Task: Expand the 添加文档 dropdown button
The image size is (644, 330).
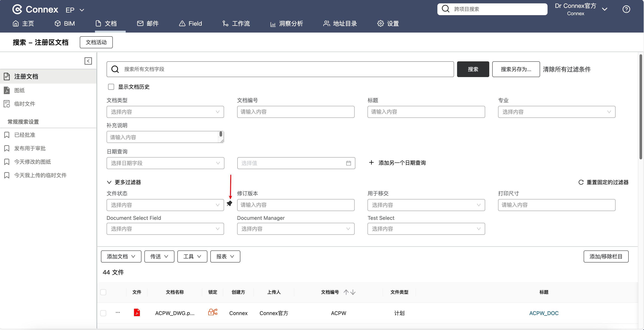Action: click(121, 256)
